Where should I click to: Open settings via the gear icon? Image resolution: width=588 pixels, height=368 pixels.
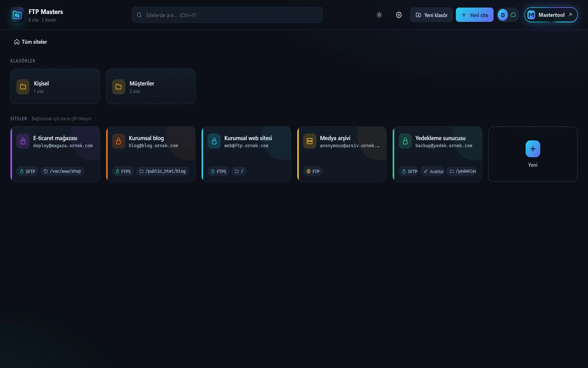coord(399,15)
